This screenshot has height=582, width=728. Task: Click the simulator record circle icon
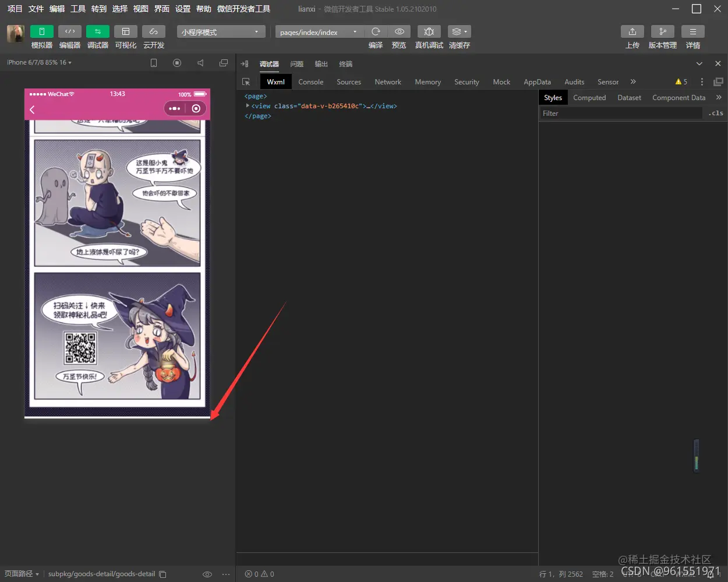177,63
